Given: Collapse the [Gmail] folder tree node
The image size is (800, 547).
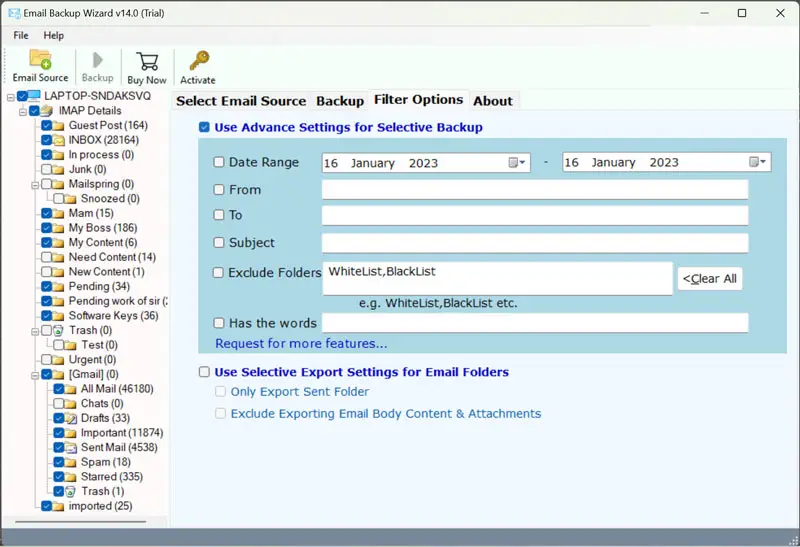Looking at the screenshot, I should point(35,375).
